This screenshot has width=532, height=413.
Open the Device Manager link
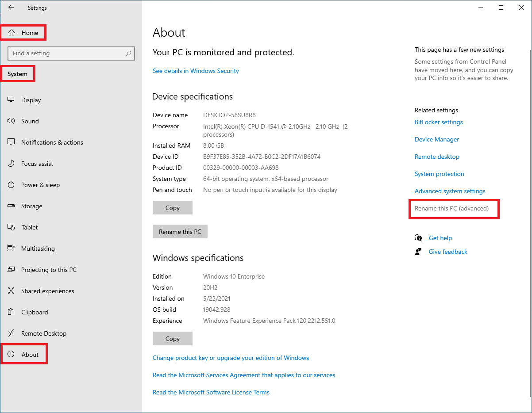[436, 139]
